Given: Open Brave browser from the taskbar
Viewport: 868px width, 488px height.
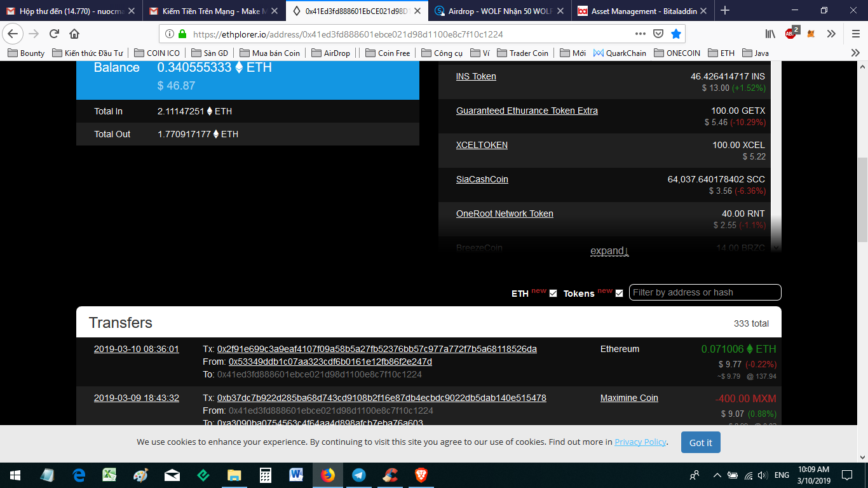Looking at the screenshot, I should (x=421, y=475).
